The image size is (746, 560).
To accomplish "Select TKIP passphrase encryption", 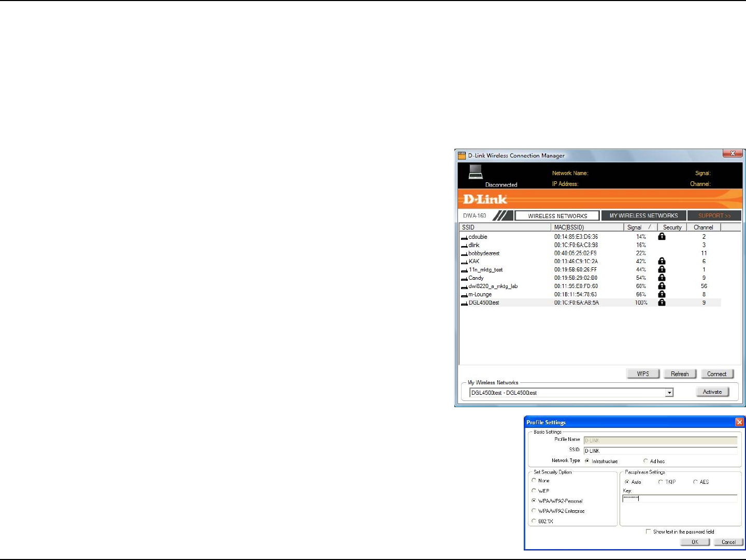I will pyautogui.click(x=661, y=482).
